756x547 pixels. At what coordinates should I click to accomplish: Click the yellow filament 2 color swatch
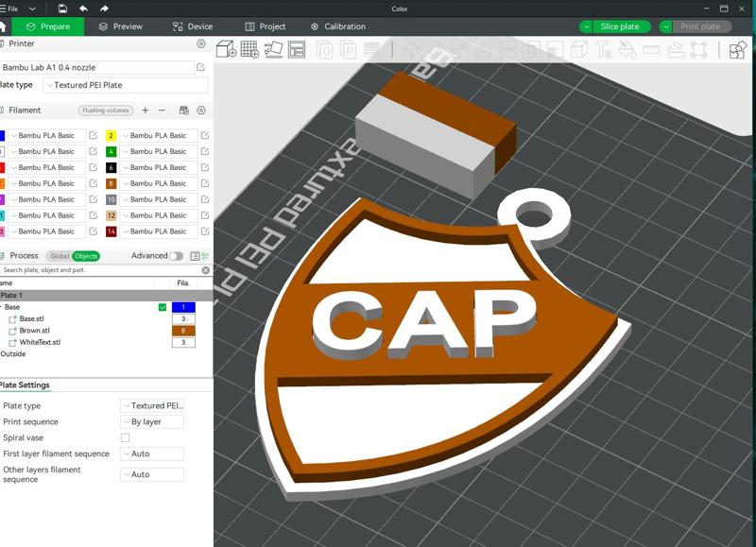[x=111, y=135]
